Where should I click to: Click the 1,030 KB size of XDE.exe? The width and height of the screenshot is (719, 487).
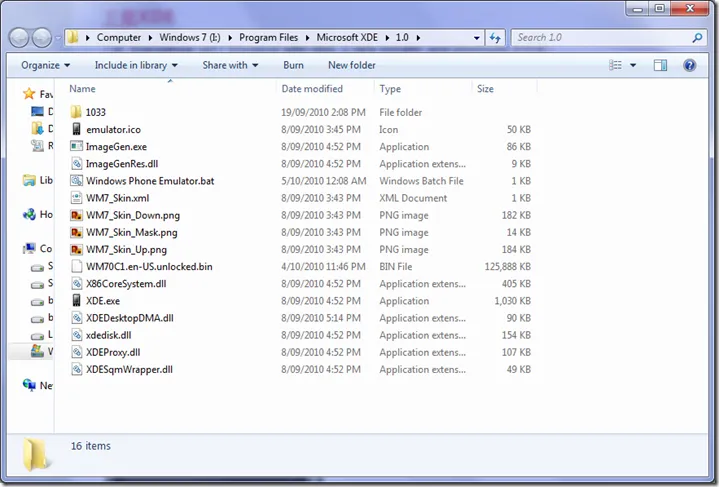[513, 301]
